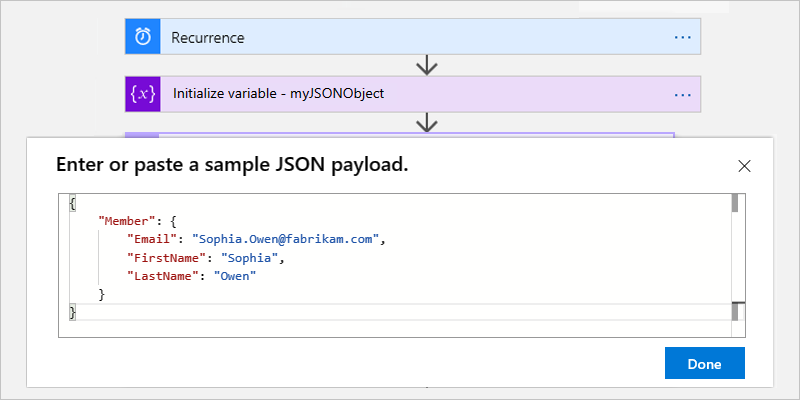
Task: Click the "Enter or paste a sample JSON payload" heading
Action: (x=232, y=165)
